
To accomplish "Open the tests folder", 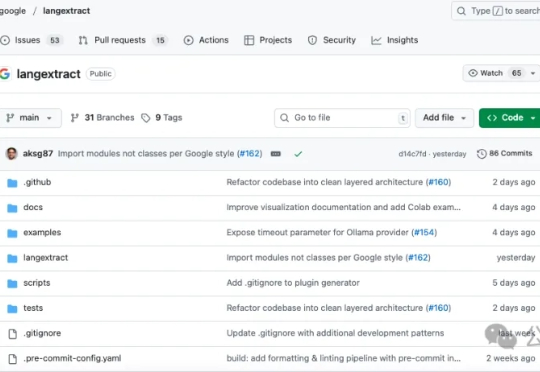I will (33, 308).
